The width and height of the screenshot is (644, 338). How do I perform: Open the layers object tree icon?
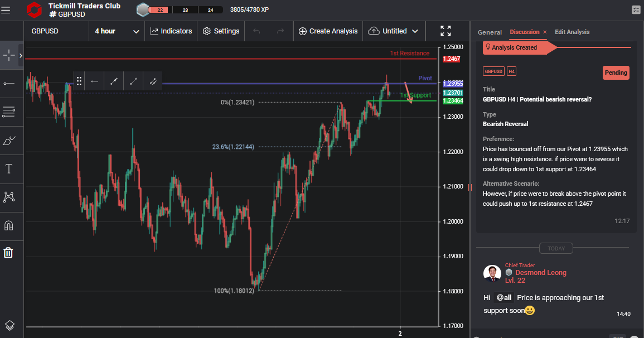pos(9,325)
